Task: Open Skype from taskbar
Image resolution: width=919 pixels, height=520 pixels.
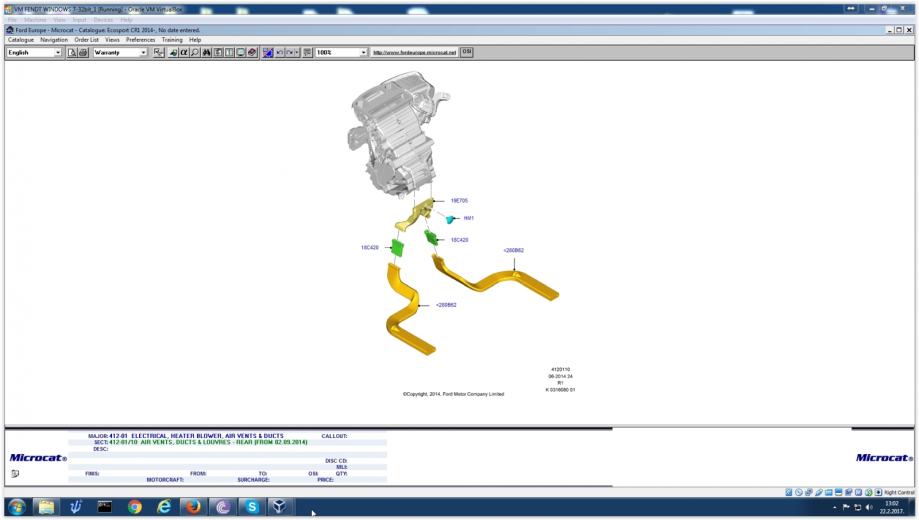Action: click(x=252, y=507)
